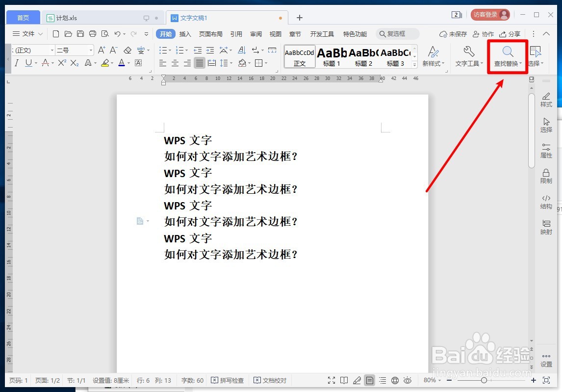Image resolution: width=562 pixels, height=392 pixels.
Task: Switch to 页面布局 ribbon tab
Action: click(211, 34)
